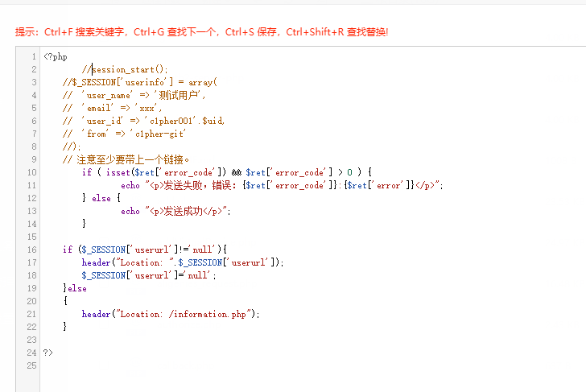Click the 注意至少要带上一个链接 comment
Viewport: 586px width, 392px height.
click(126, 159)
